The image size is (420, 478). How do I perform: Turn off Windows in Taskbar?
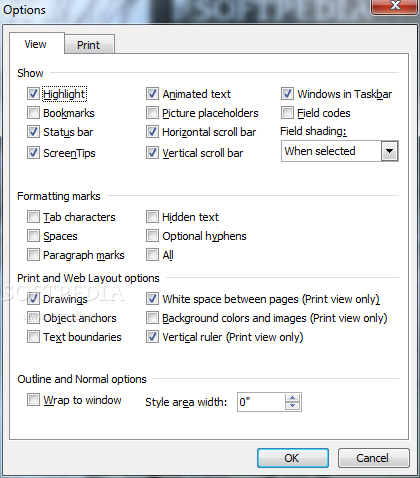click(287, 94)
